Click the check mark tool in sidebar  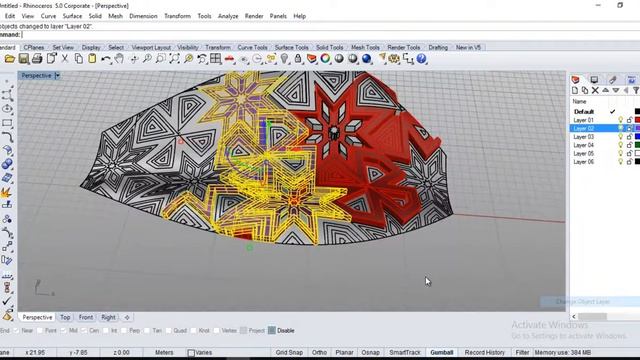click(x=7, y=302)
